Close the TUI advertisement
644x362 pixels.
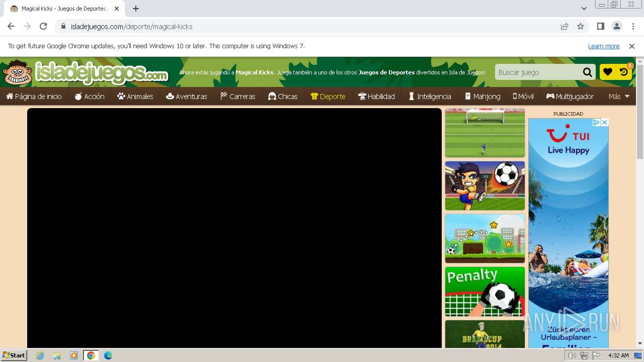click(605, 122)
